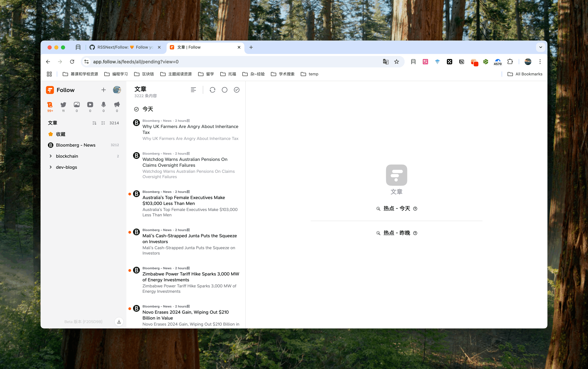The width and height of the screenshot is (588, 369).
Task: Open tab search dropdown arrow
Action: [540, 47]
